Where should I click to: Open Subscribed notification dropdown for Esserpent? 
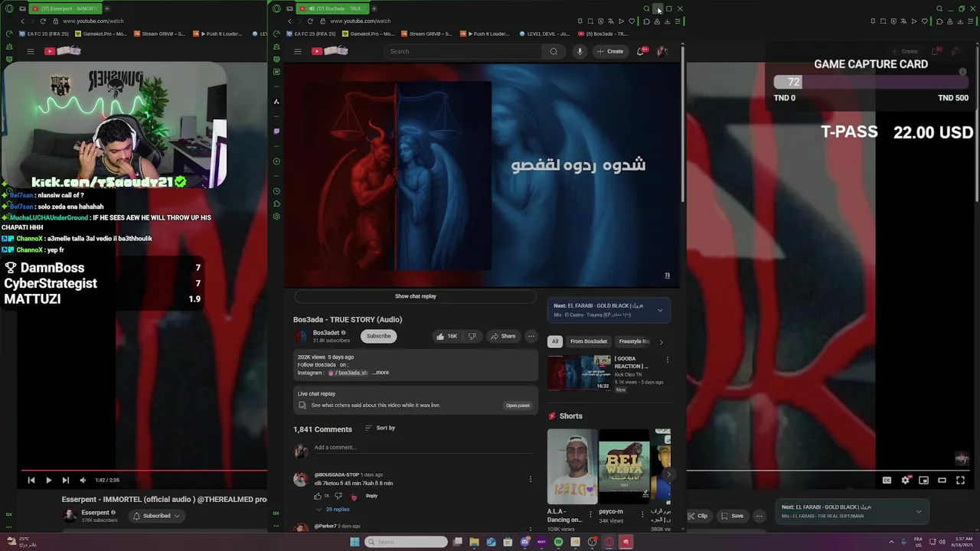pos(156,516)
